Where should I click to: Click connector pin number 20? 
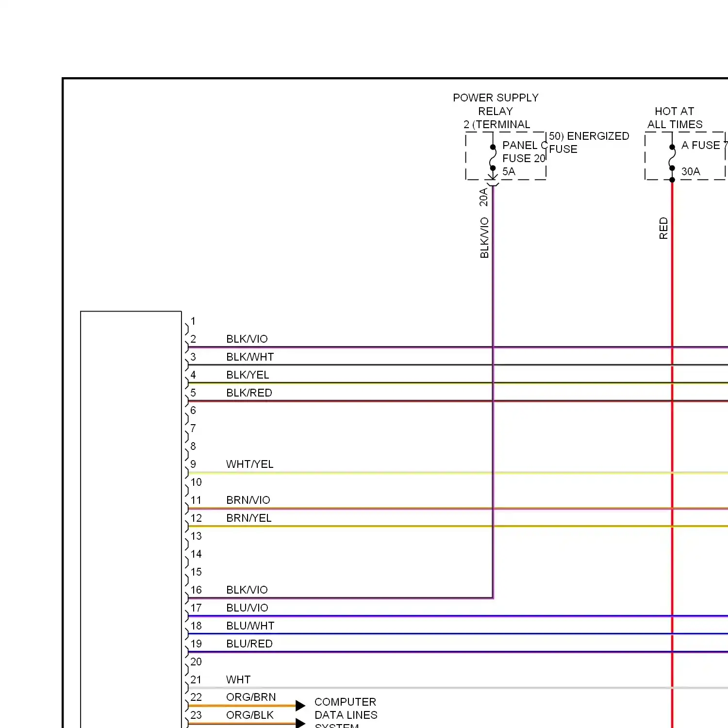click(x=196, y=662)
